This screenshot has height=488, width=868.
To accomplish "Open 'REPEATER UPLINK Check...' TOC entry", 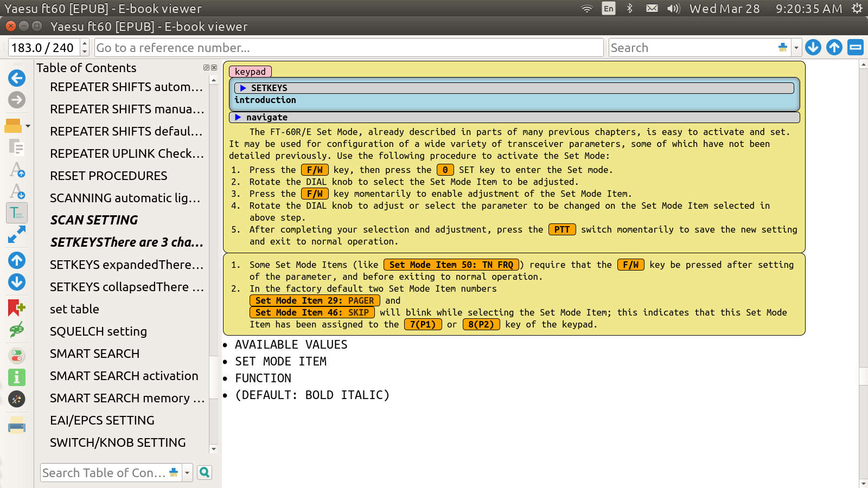I will (127, 153).
